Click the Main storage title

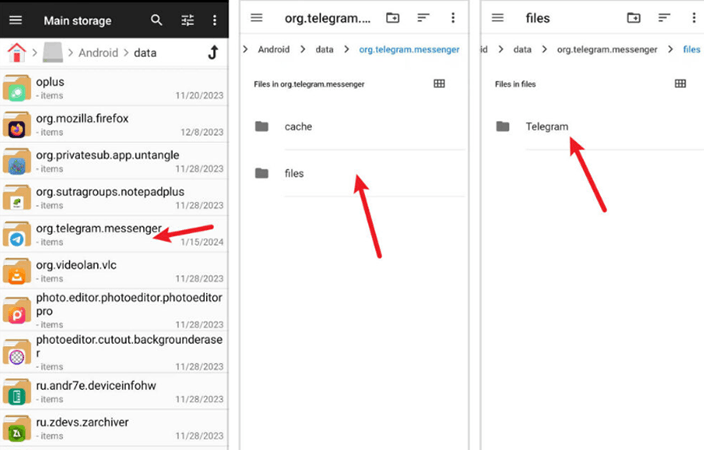tap(77, 21)
